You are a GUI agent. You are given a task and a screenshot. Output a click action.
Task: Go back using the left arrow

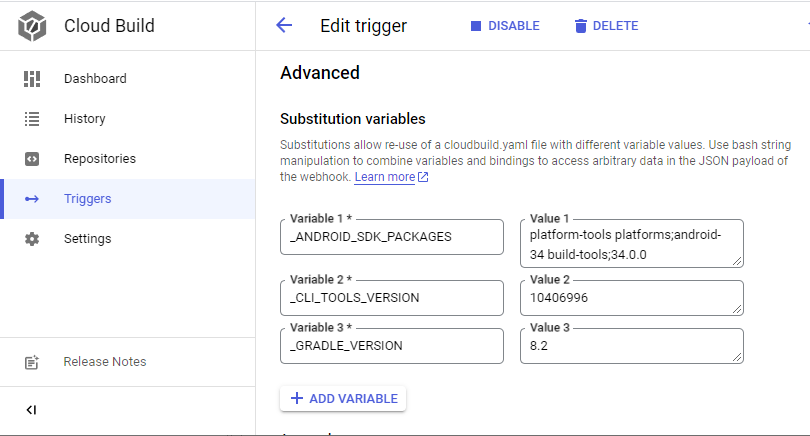pyautogui.click(x=284, y=26)
